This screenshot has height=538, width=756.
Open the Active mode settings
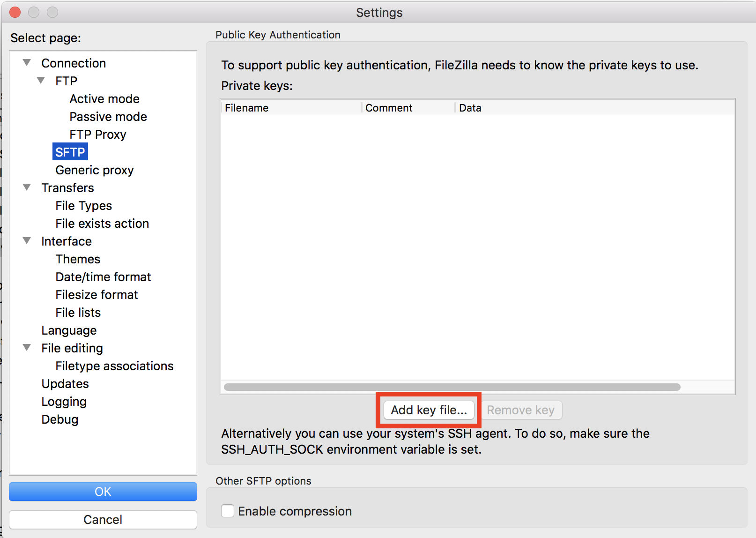pyautogui.click(x=104, y=98)
